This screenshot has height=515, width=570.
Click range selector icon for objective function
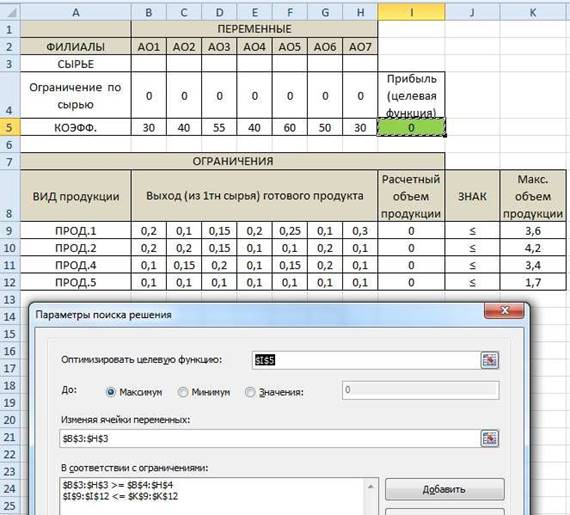[x=490, y=360]
